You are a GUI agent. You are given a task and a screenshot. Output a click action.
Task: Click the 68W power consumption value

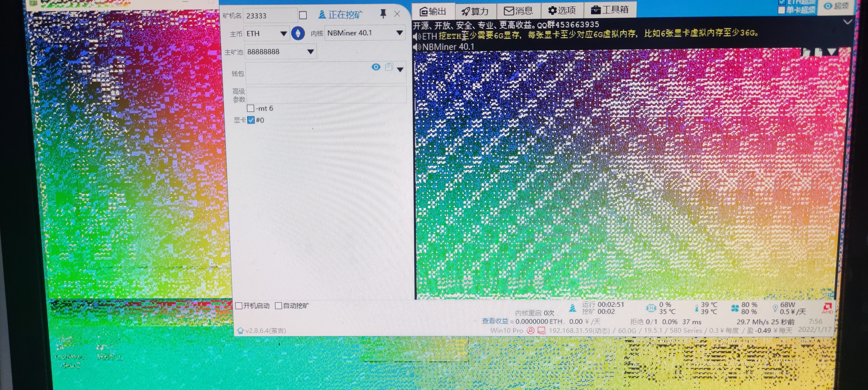(x=788, y=305)
